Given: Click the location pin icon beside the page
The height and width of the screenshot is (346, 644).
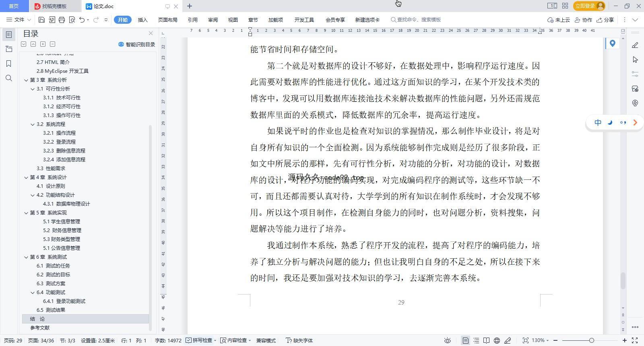Looking at the screenshot, I should coord(612,43).
